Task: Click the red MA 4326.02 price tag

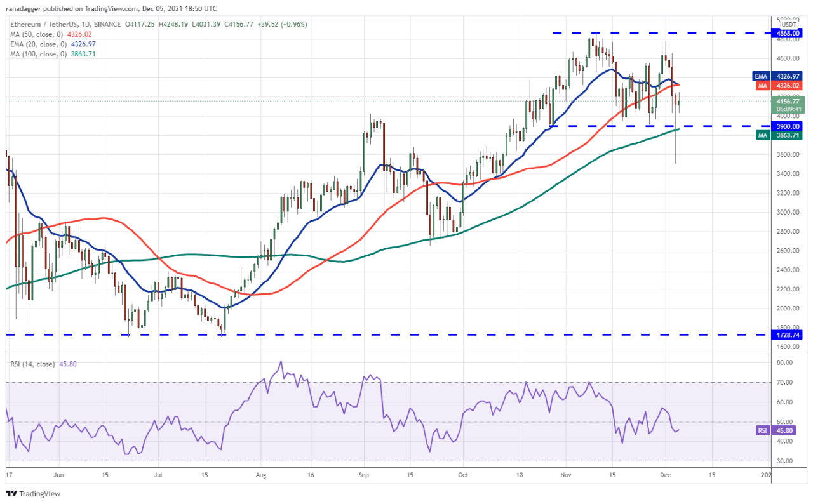Action: click(788, 85)
